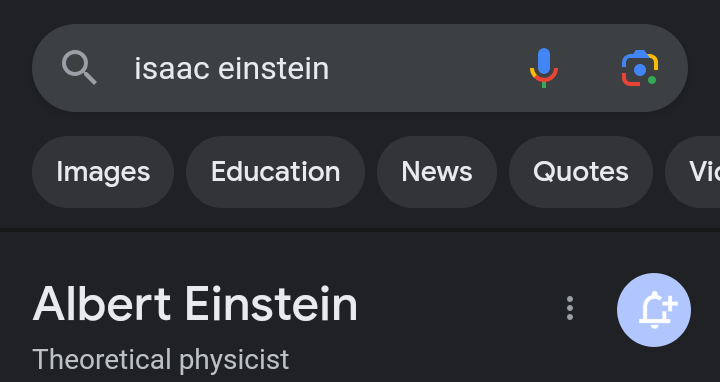Click the magnifying glass search icon

(79, 67)
